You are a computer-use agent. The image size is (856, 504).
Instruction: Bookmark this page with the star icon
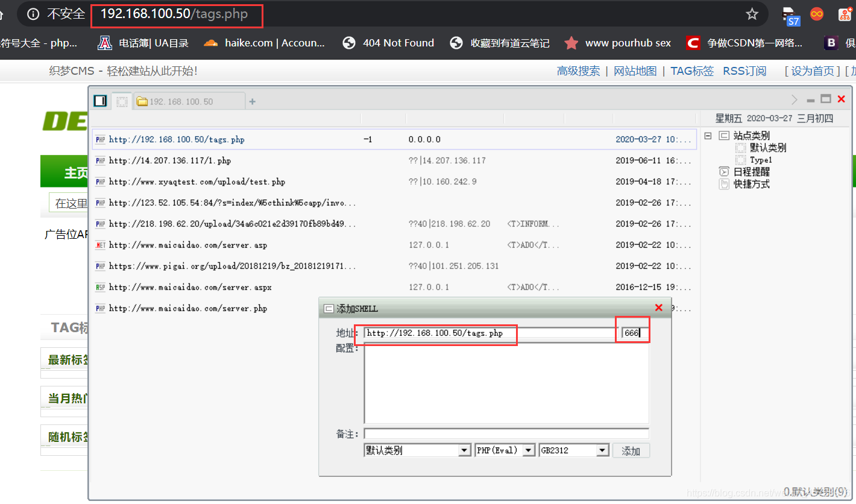click(752, 14)
